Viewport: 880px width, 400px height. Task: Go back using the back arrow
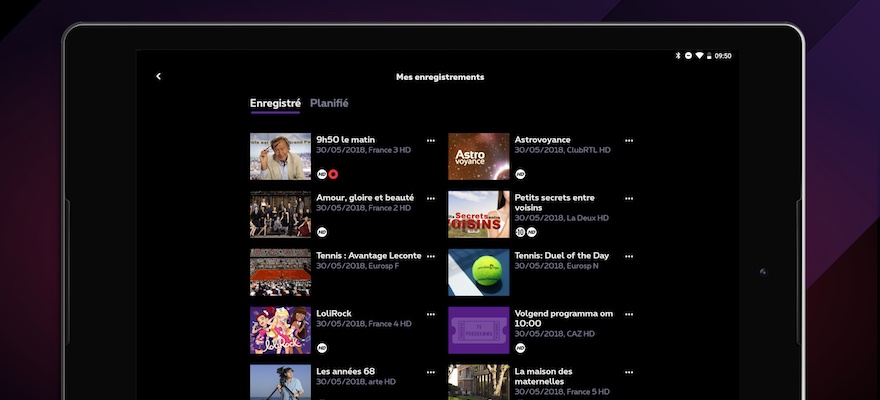point(158,76)
